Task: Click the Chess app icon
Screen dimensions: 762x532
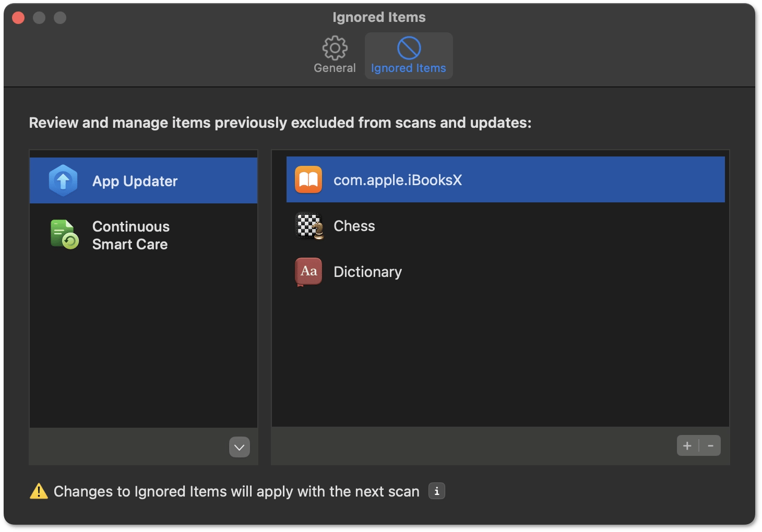Action: [309, 226]
